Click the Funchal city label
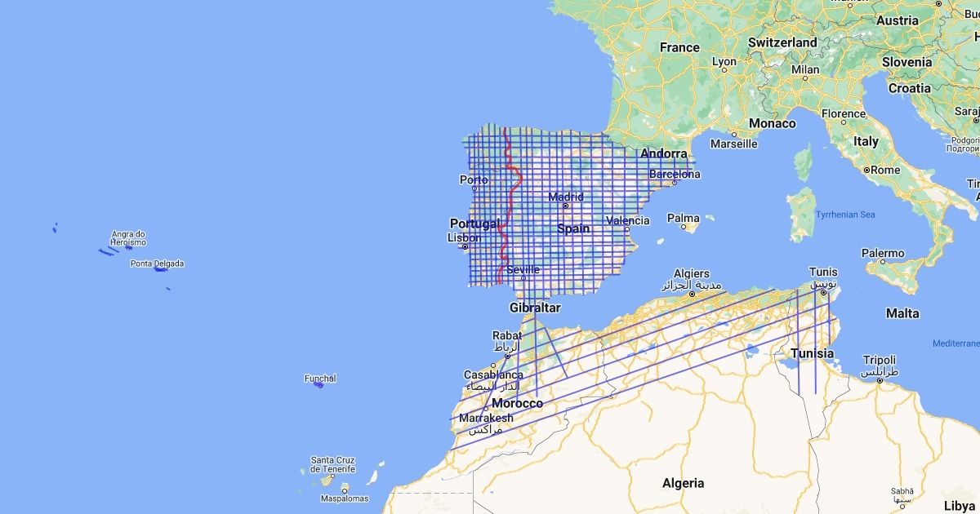The height and width of the screenshot is (514, 980). pyautogui.click(x=320, y=379)
